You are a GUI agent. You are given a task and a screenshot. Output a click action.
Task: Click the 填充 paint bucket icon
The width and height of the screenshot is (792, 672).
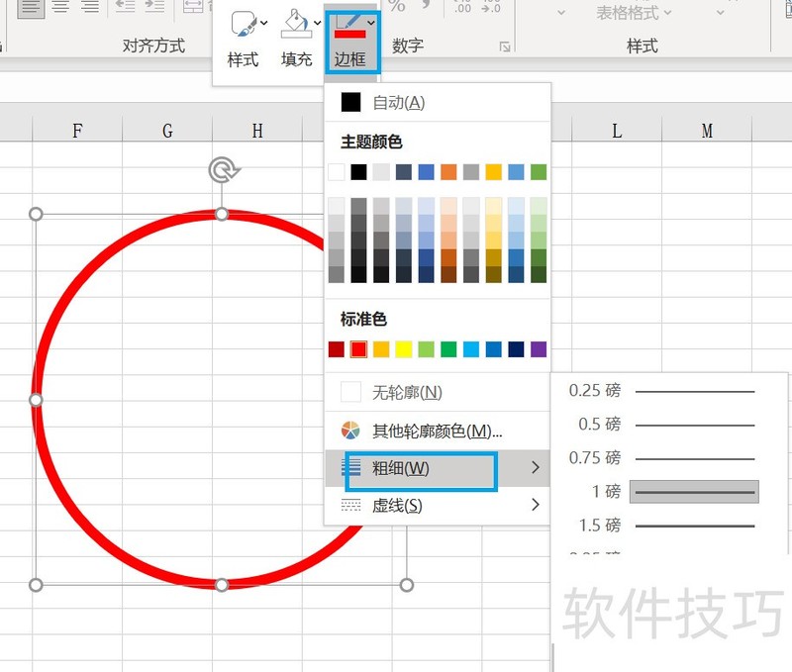[295, 24]
